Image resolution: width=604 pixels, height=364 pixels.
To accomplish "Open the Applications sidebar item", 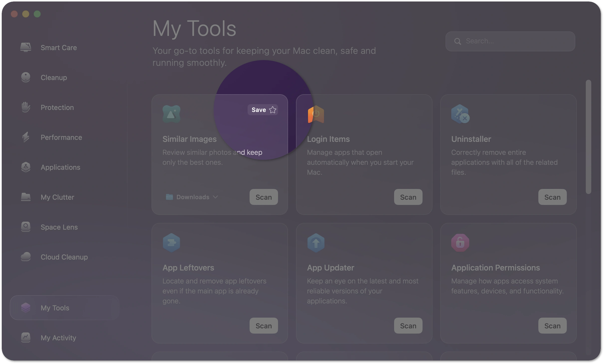I will (60, 167).
